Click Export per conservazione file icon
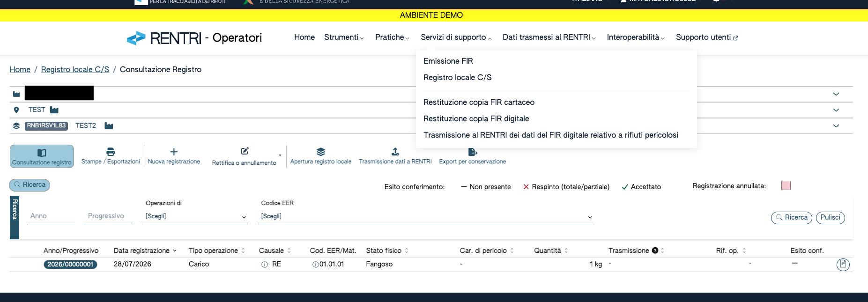 tap(473, 152)
